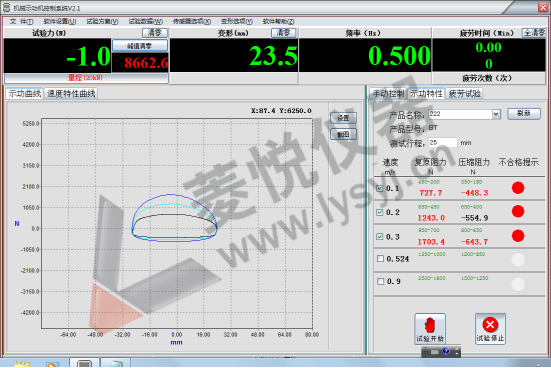Start the test with the red hand button
551x368 pixels.
[430, 329]
